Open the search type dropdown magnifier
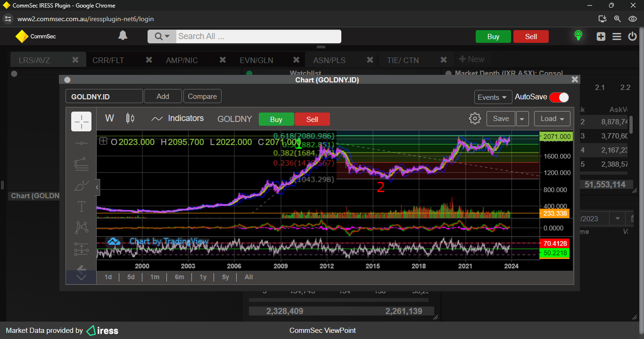 (162, 36)
